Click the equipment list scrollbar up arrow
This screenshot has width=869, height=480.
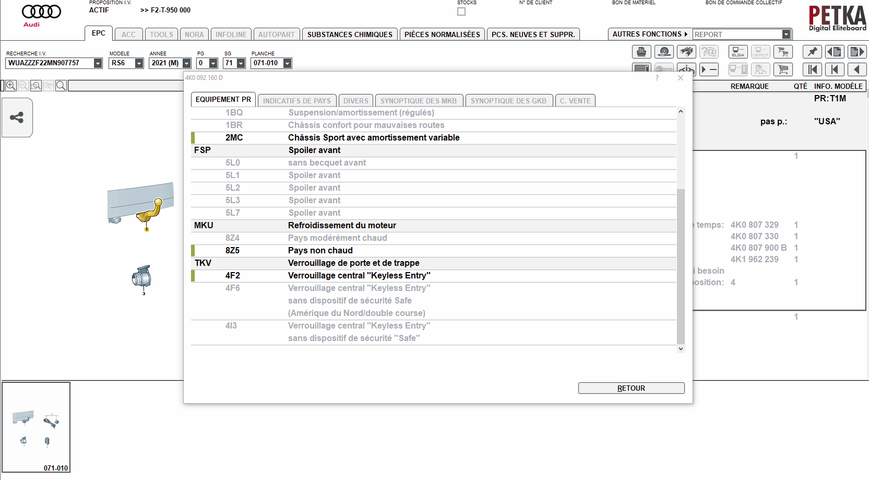pyautogui.click(x=681, y=112)
